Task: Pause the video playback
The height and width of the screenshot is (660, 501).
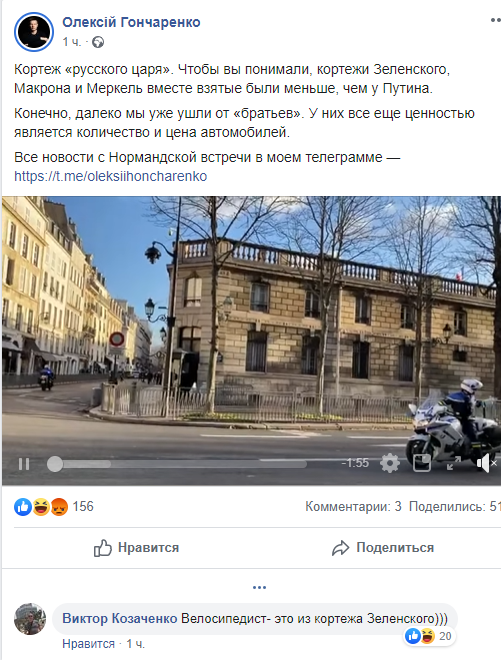Action: tap(24, 464)
